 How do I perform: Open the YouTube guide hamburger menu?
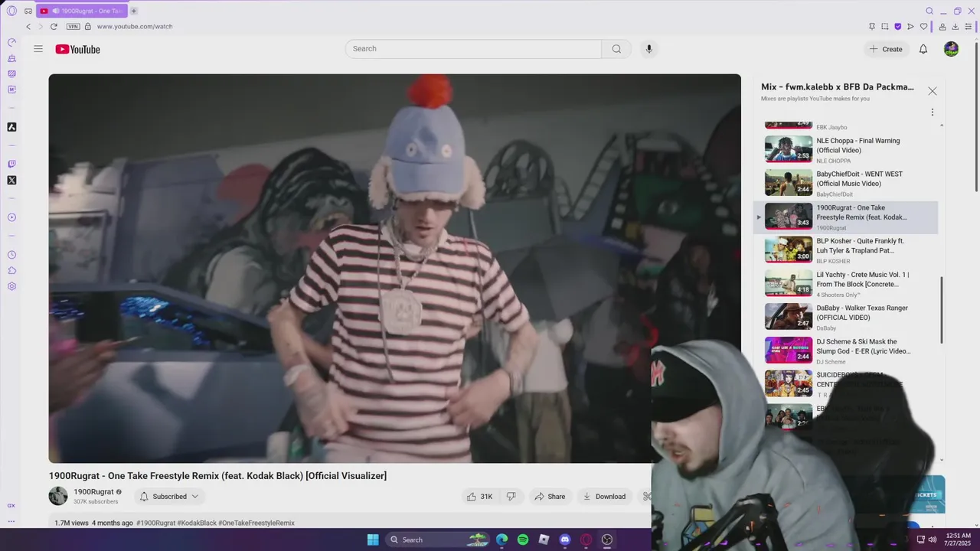pyautogui.click(x=38, y=49)
